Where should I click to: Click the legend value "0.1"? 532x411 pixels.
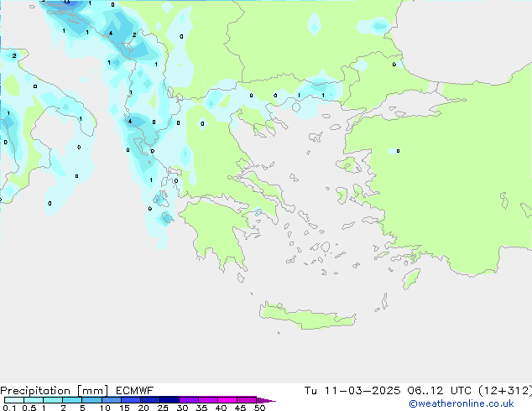click(9, 408)
